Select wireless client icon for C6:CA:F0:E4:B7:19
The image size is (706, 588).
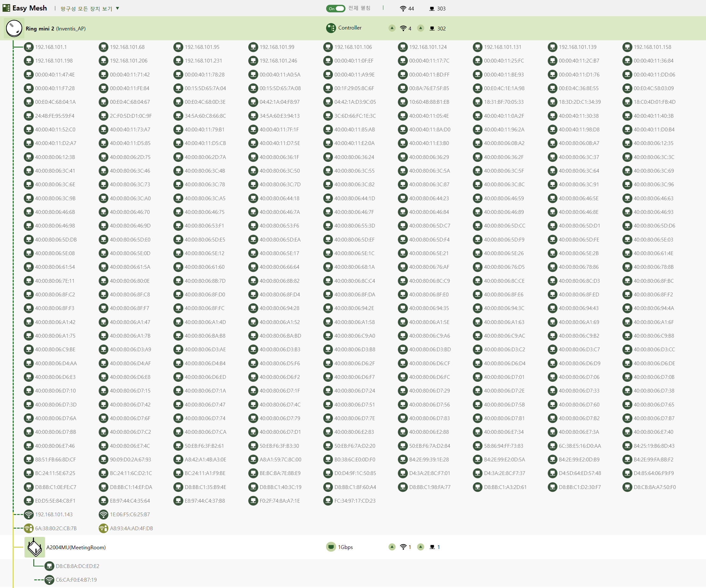coord(50,580)
